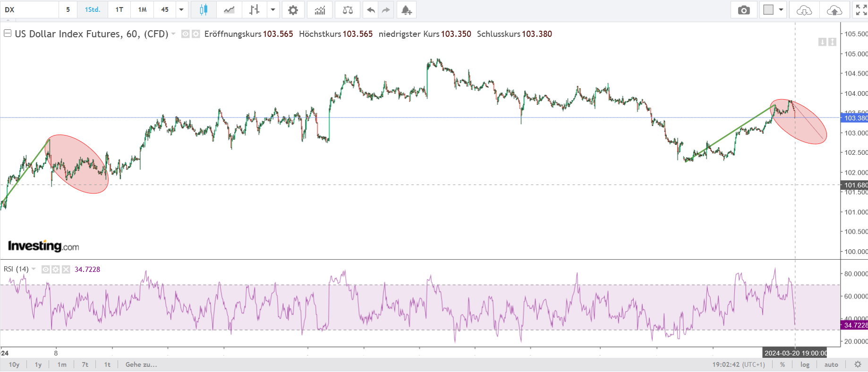868x372 pixels.
Task: Open RSI indicator format settings
Action: [56, 270]
